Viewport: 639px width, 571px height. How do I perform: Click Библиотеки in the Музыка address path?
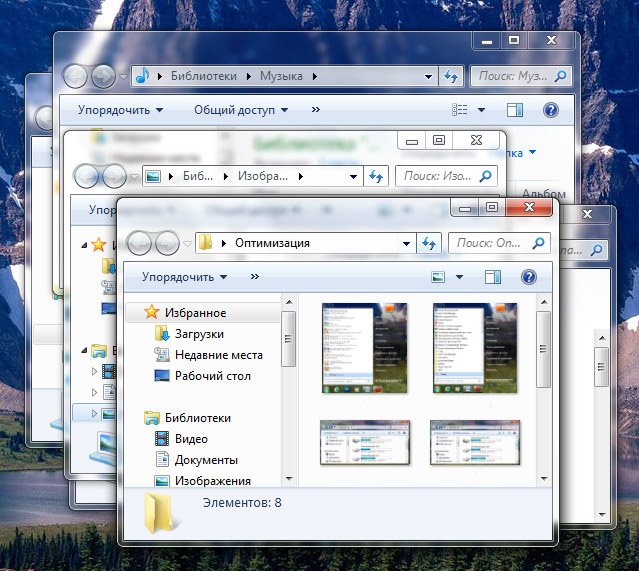click(204, 76)
